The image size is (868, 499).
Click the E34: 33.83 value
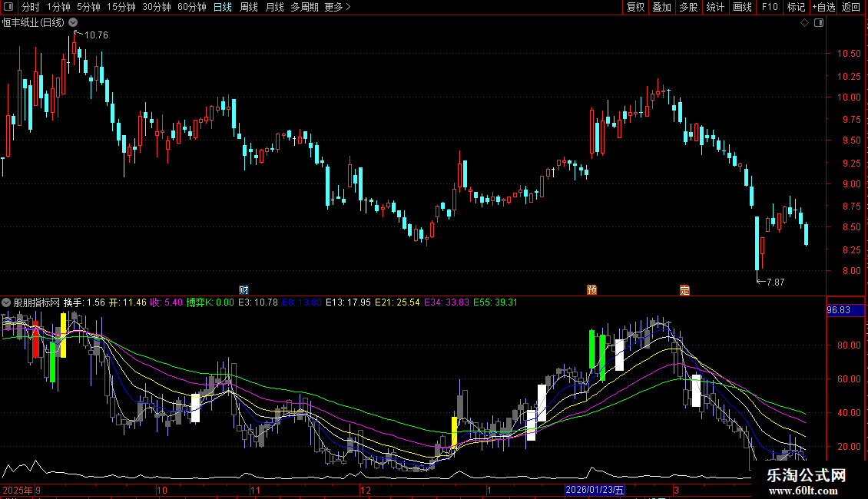(x=447, y=302)
